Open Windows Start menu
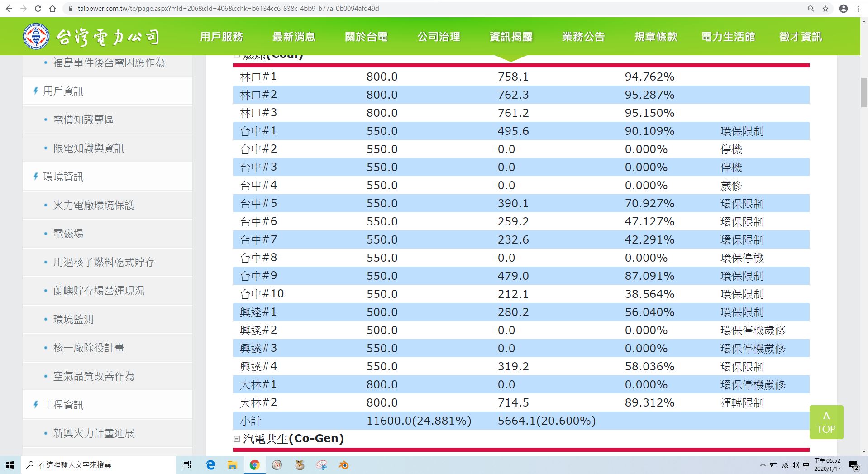The height and width of the screenshot is (474, 868). pyautogui.click(x=10, y=465)
